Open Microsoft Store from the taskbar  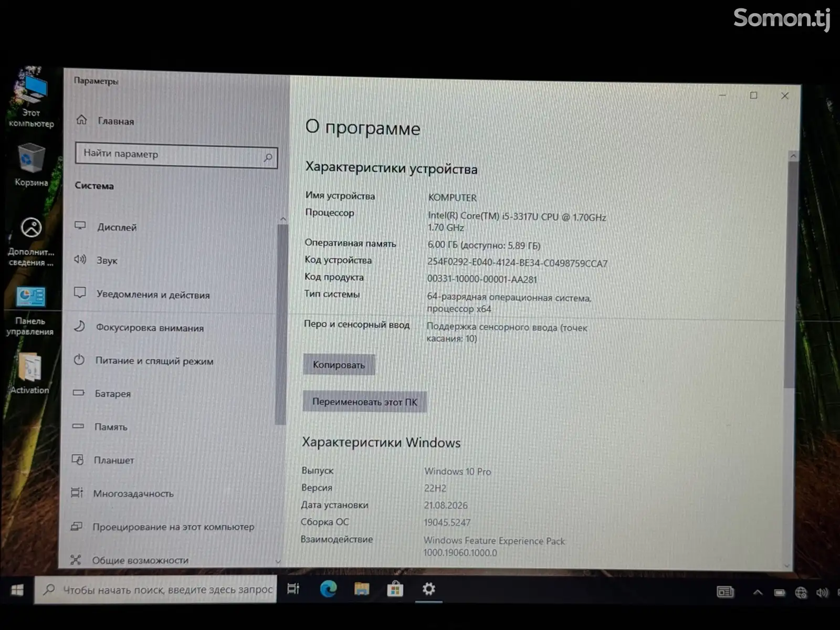click(x=395, y=589)
